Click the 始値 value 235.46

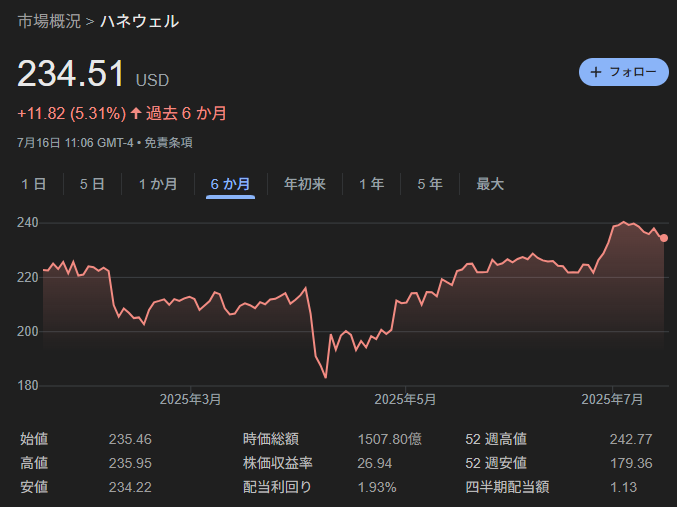[130, 439]
